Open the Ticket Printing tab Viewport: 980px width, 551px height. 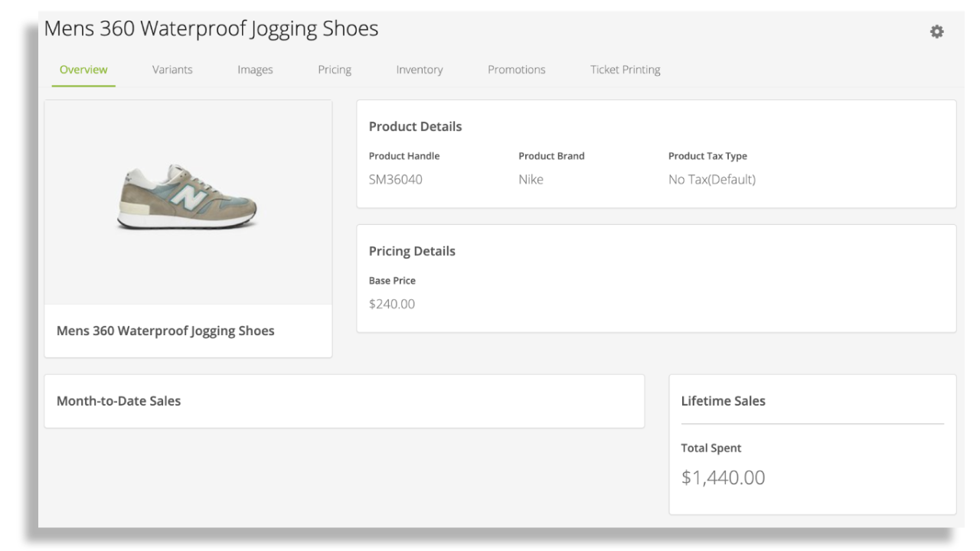pyautogui.click(x=626, y=70)
